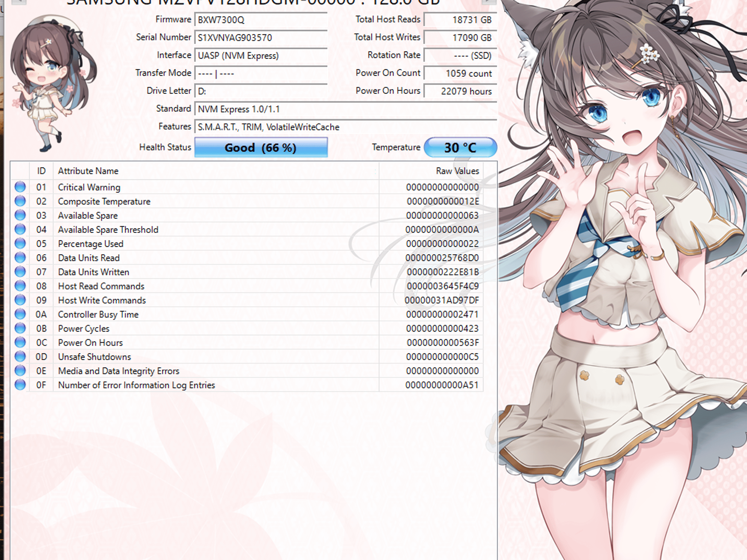Click the status orb for Power Cycles
Viewport: 747px width, 560px height.
[x=20, y=328]
